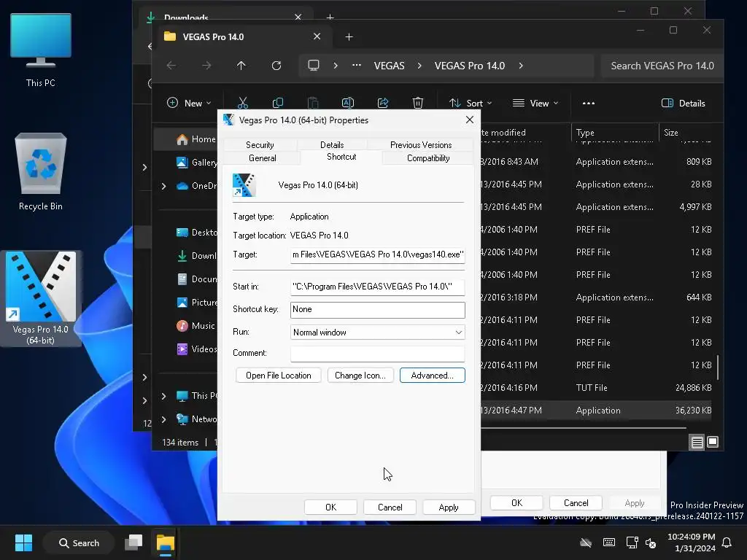Viewport: 747px width, 560px height.
Task: Click the Copy icon in Explorer toolbar
Action: coord(278,103)
